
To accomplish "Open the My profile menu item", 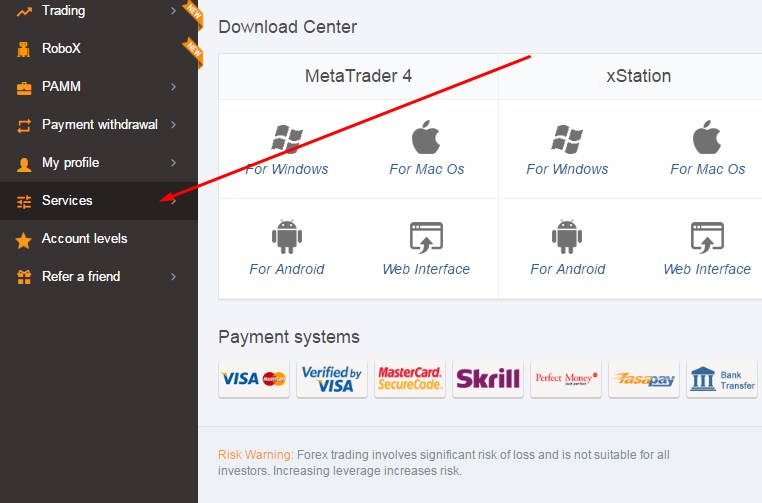I will point(99,162).
